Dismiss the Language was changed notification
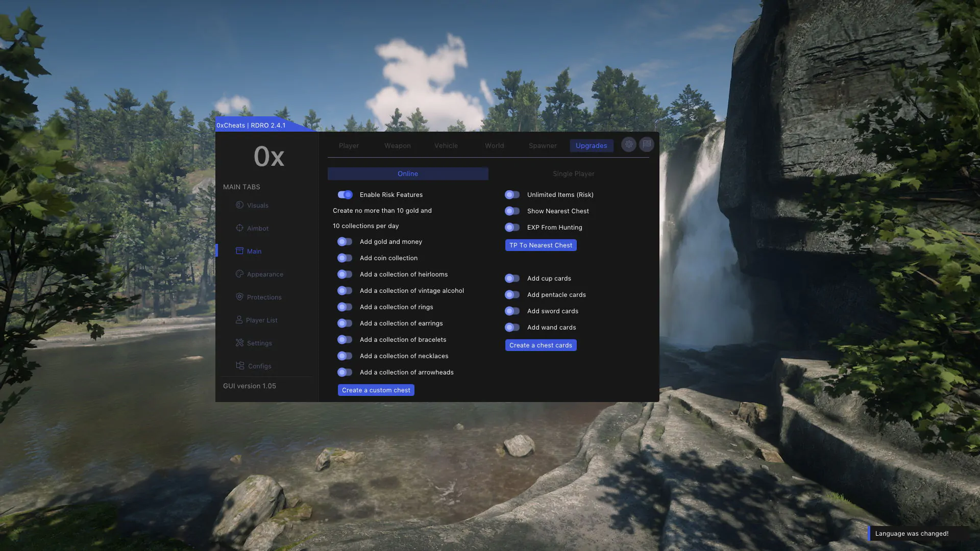This screenshot has height=551, width=980. (x=912, y=534)
